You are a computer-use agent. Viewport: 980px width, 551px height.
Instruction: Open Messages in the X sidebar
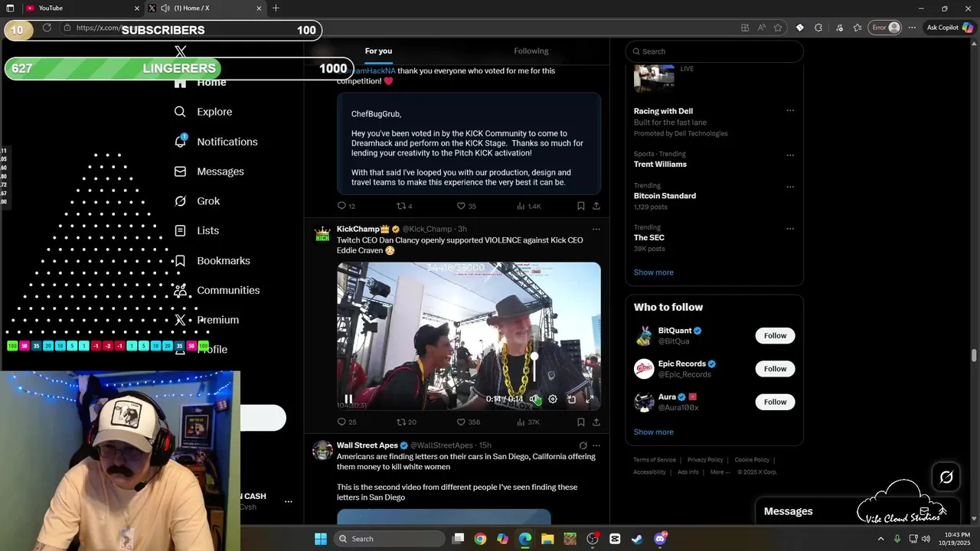pos(209,171)
